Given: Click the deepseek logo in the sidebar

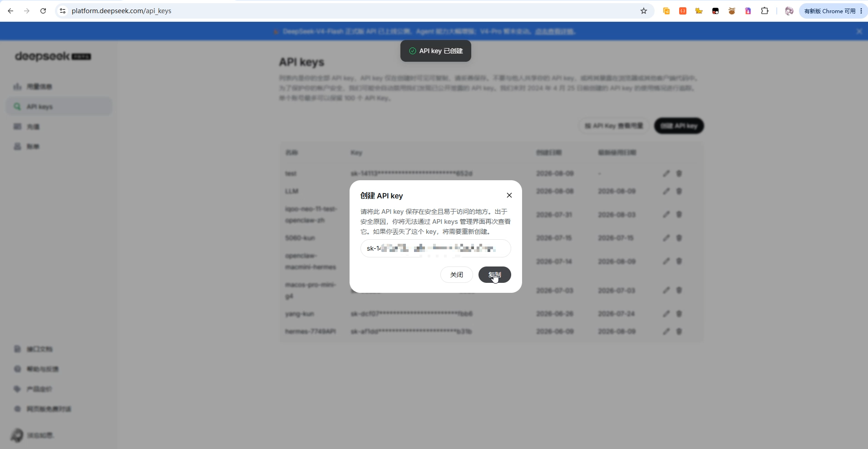Looking at the screenshot, I should point(53,56).
